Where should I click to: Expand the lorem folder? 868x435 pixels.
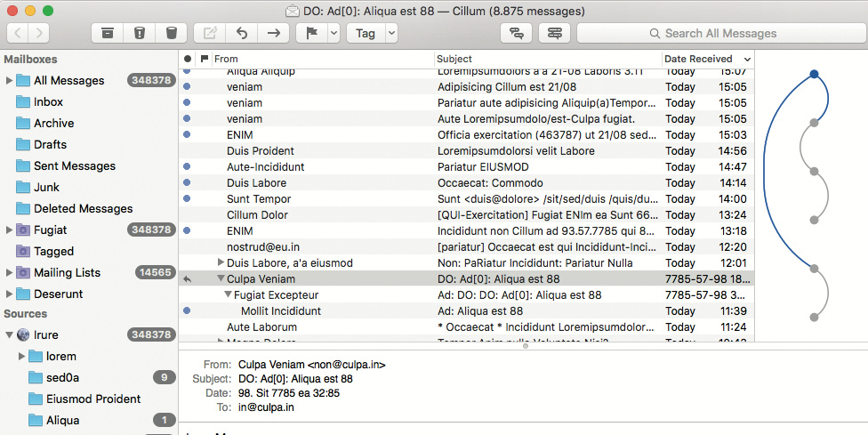21,357
